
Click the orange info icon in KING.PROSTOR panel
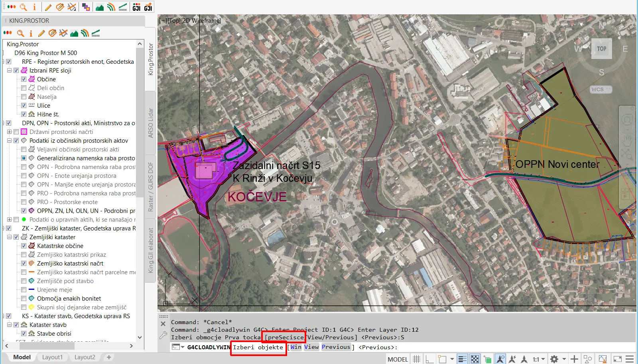pos(31,33)
